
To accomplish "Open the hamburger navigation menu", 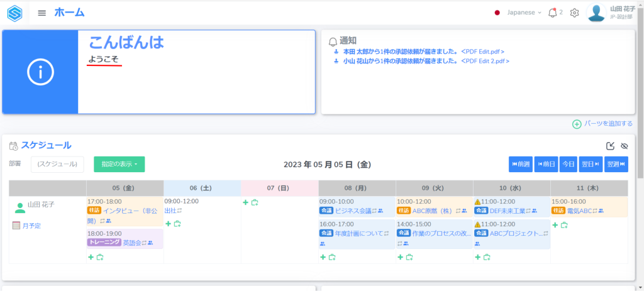I will click(42, 13).
